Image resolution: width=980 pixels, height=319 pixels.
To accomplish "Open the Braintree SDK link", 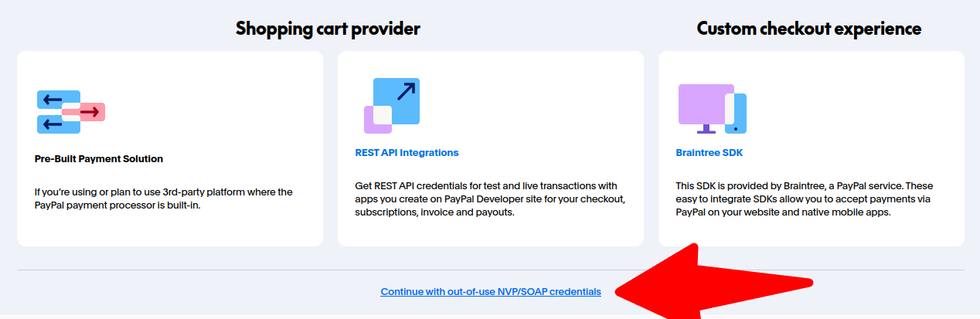I will click(x=709, y=153).
